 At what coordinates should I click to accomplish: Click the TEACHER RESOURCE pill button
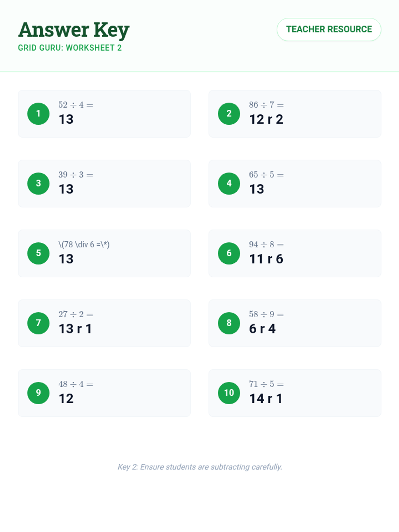pyautogui.click(x=329, y=30)
